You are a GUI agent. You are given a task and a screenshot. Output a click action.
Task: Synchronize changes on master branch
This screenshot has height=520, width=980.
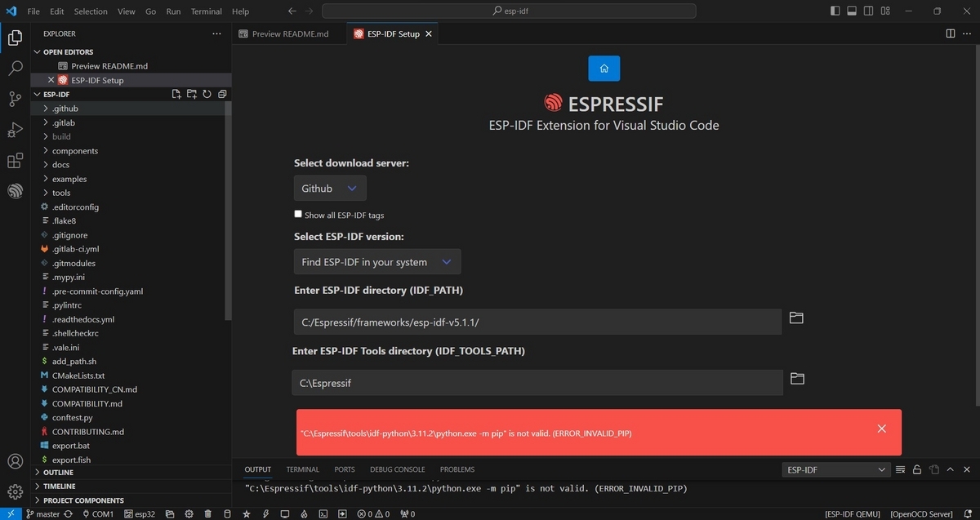coord(69,514)
